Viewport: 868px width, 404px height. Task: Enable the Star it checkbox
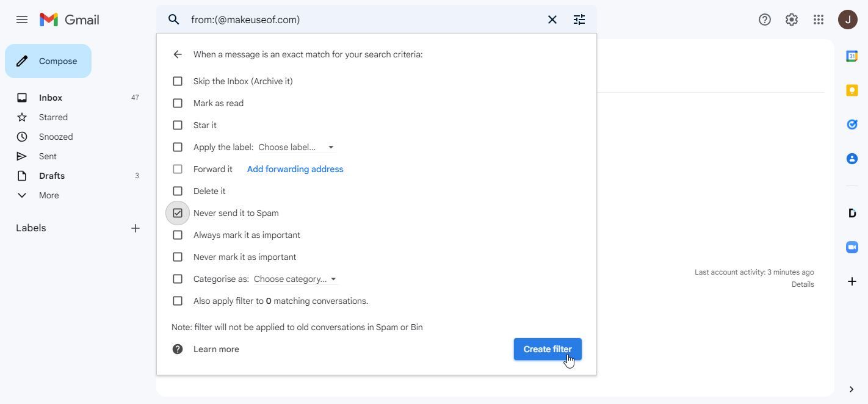[178, 125]
